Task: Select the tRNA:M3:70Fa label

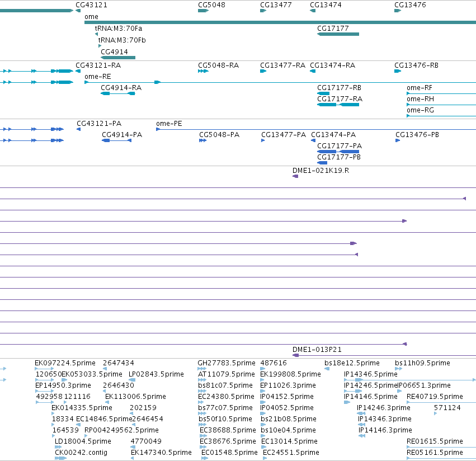Action: click(x=119, y=28)
